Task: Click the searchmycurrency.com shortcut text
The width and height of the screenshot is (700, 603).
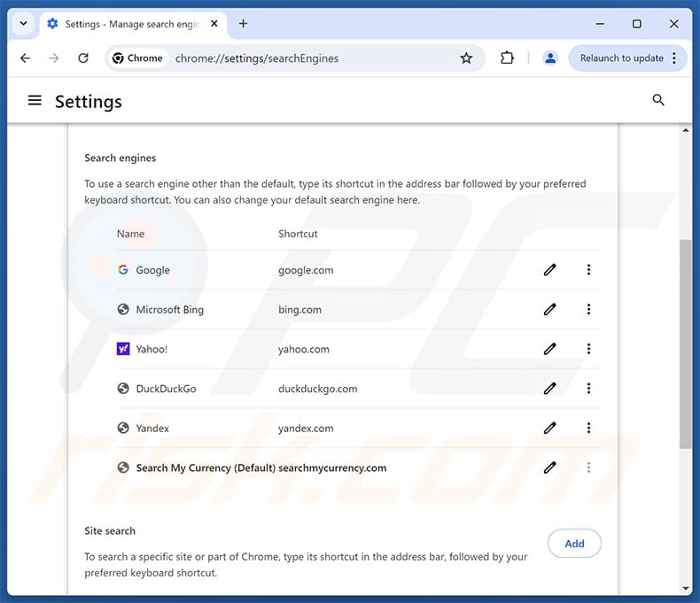Action: [332, 468]
